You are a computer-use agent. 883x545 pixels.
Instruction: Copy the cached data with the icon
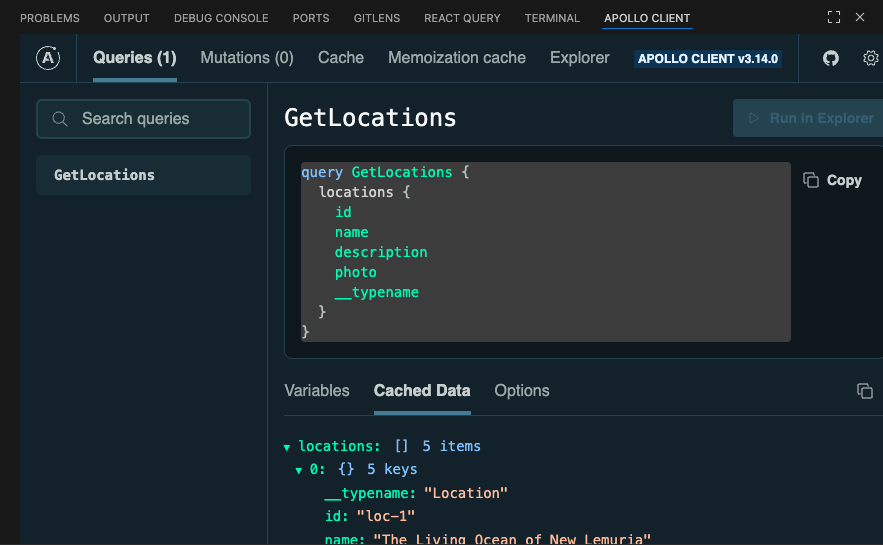pyautogui.click(x=865, y=391)
